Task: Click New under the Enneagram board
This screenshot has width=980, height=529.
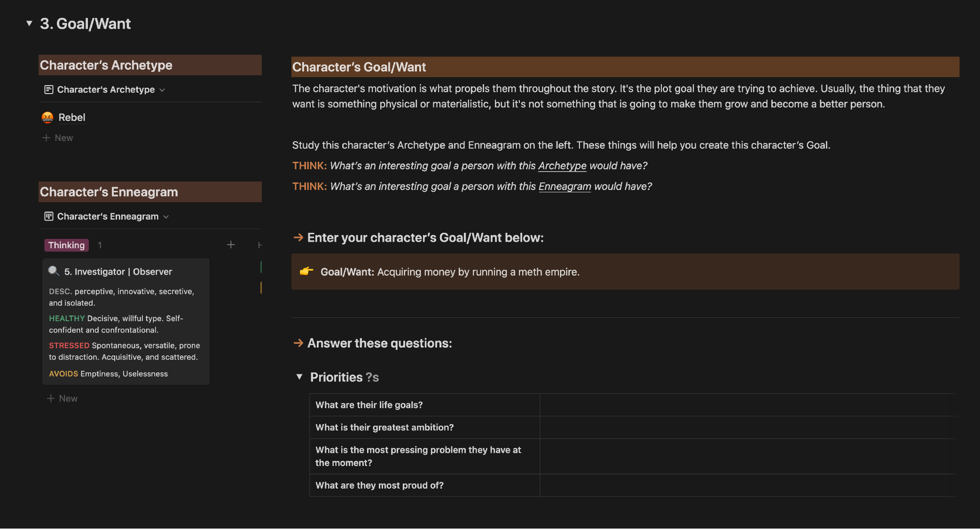Action: tap(69, 398)
